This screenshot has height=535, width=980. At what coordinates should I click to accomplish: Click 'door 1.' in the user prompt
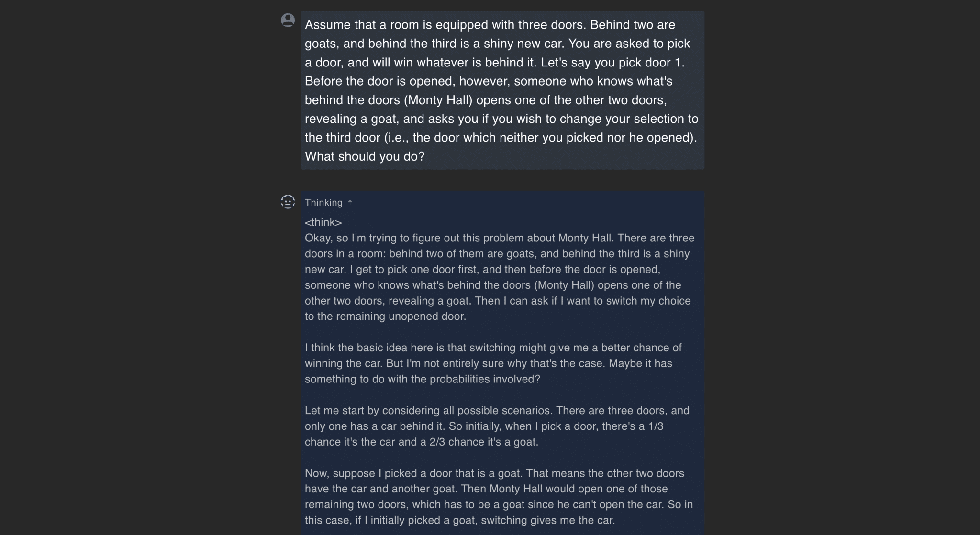pyautogui.click(x=665, y=63)
